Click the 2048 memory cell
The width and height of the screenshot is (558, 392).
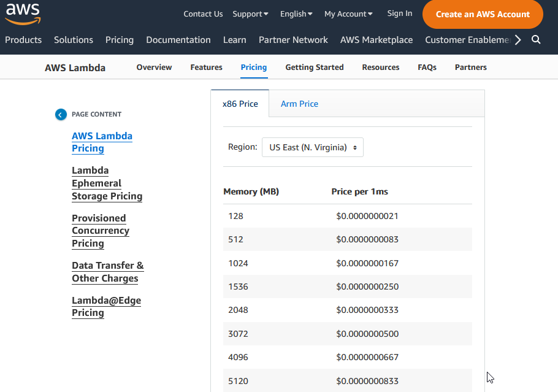(x=238, y=310)
